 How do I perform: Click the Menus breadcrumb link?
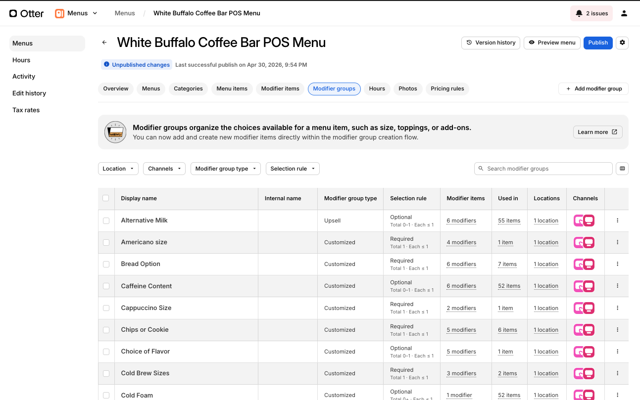(x=125, y=13)
